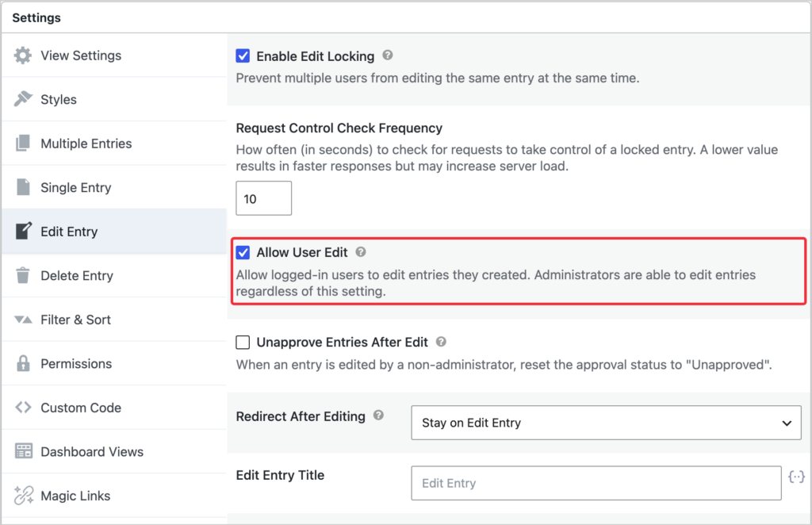Click the Redirect After Editing label
Viewport: 812px width, 525px height.
tap(301, 416)
